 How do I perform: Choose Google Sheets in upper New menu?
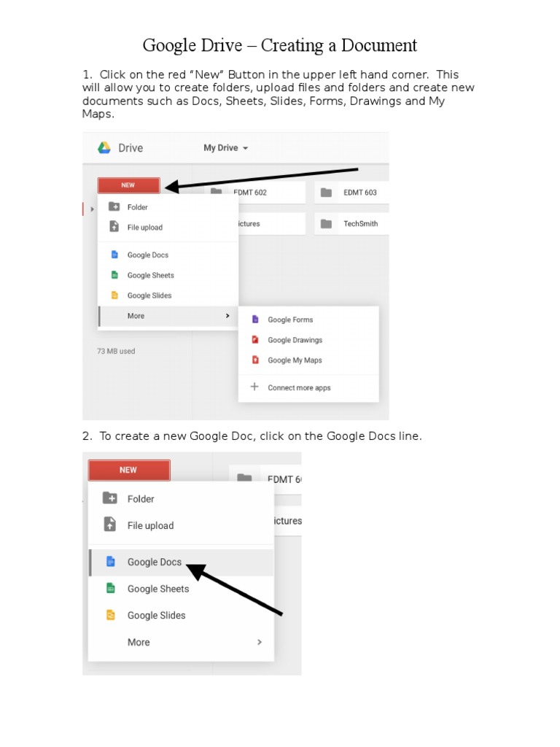tap(168, 275)
